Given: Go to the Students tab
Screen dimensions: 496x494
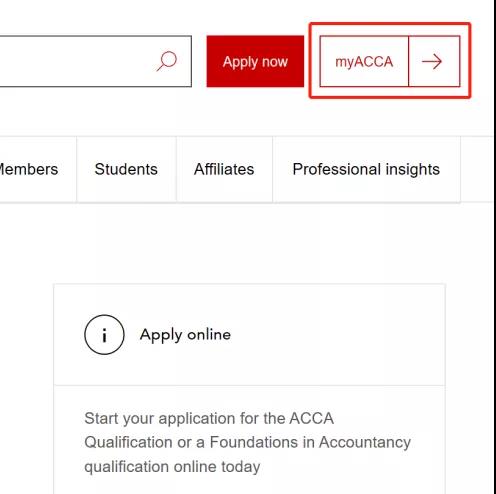Looking at the screenshot, I should tap(126, 169).
